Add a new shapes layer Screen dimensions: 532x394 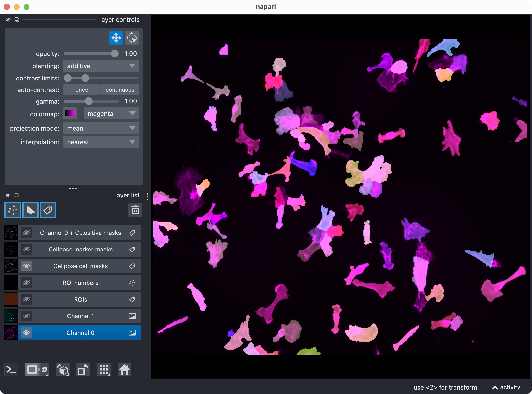(x=30, y=210)
